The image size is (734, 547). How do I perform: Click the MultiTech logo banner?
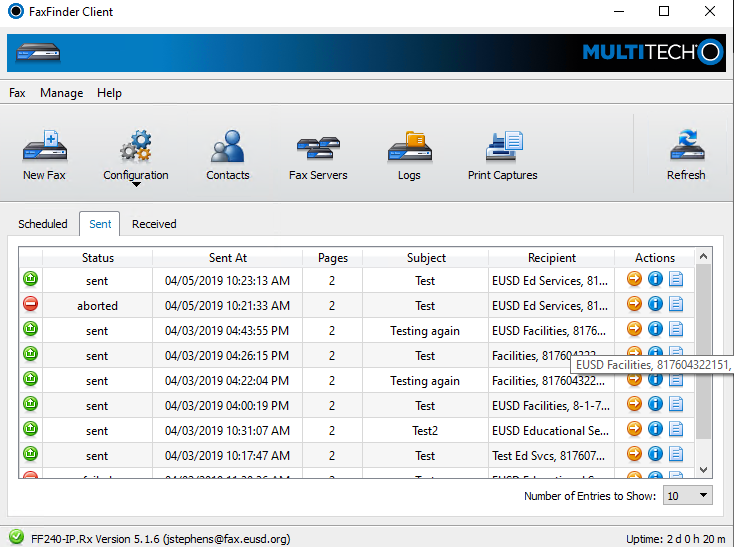click(653, 52)
